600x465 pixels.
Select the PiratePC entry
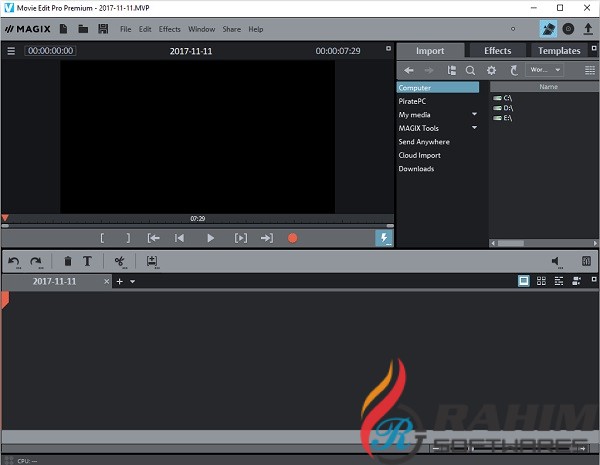tap(412, 101)
